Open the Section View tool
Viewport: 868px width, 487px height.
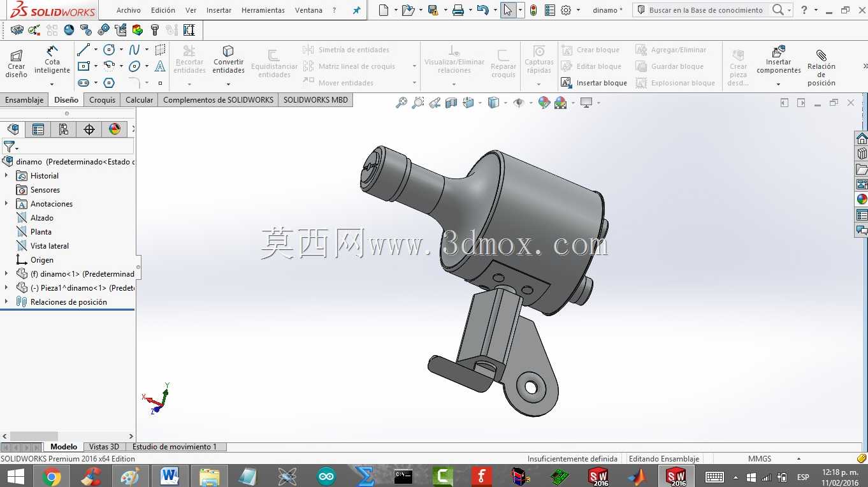tap(451, 103)
